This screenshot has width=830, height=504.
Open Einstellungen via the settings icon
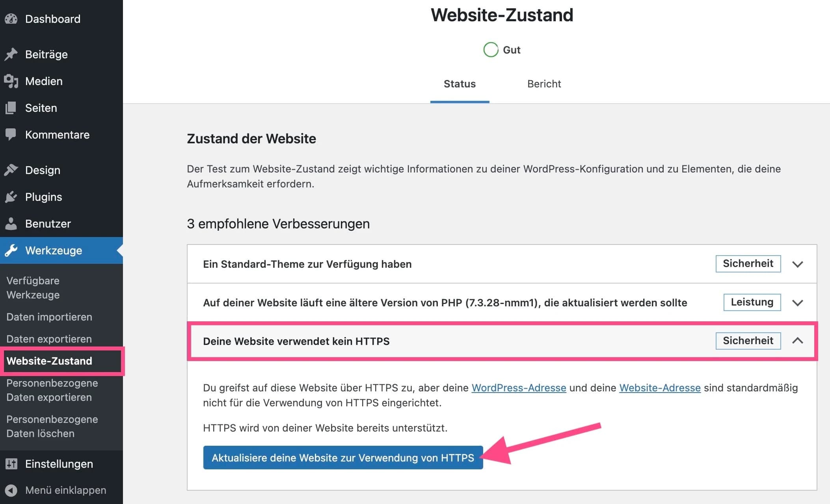[11, 464]
